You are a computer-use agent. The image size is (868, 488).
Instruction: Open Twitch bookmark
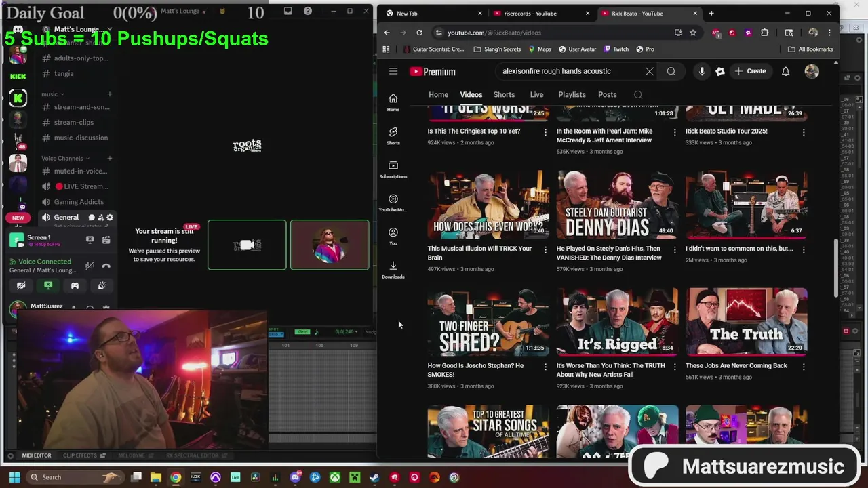615,49
